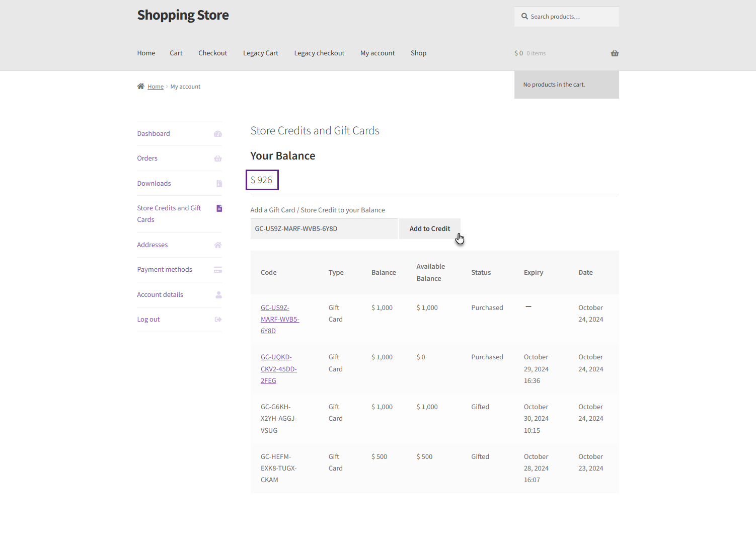Click the Available Balance column header
Screen dimensions: 756x542
click(x=431, y=273)
